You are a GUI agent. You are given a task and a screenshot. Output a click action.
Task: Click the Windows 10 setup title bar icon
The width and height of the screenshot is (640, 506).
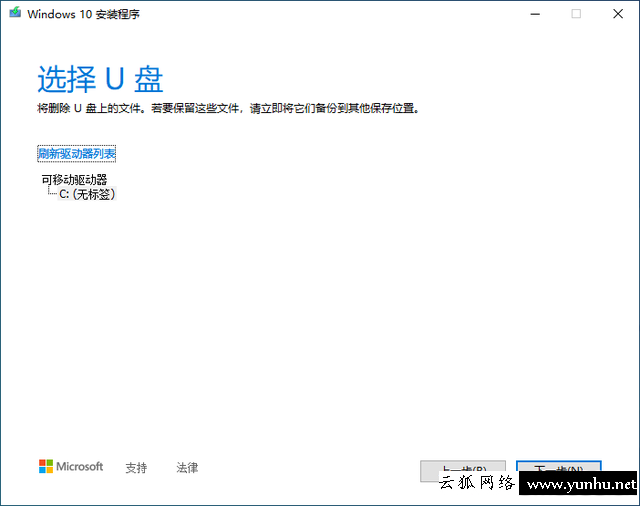[15, 13]
